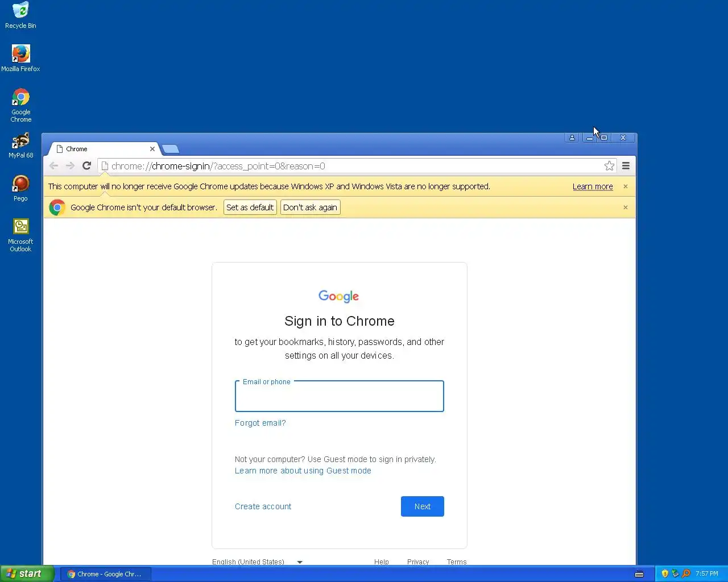This screenshot has width=728, height=582.
Task: Focus the Email or phone field
Action: pos(340,396)
